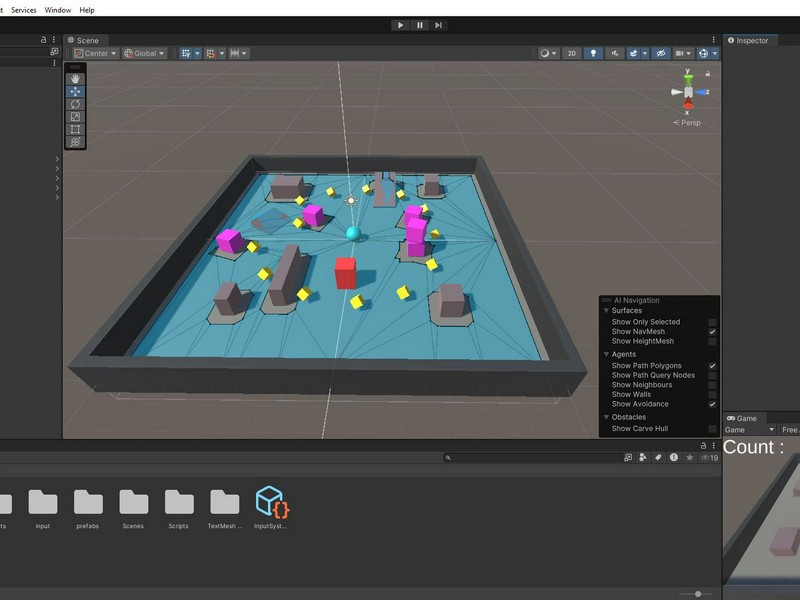Screen dimensions: 800x600
Task: Switch to the Inspector tab
Action: 752,40
